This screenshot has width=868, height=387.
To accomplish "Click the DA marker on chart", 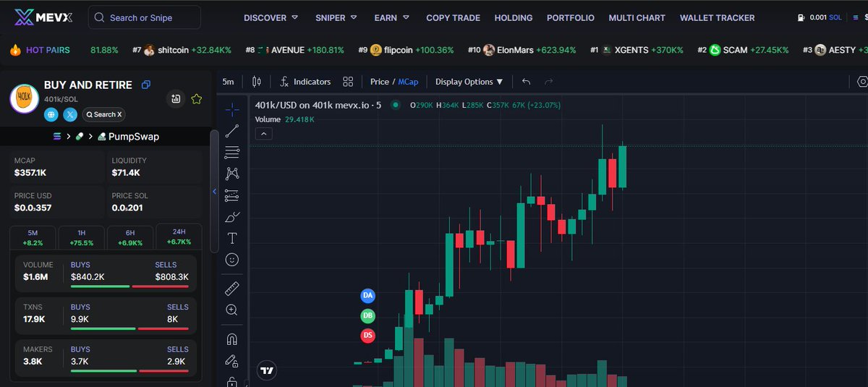I will (x=368, y=296).
